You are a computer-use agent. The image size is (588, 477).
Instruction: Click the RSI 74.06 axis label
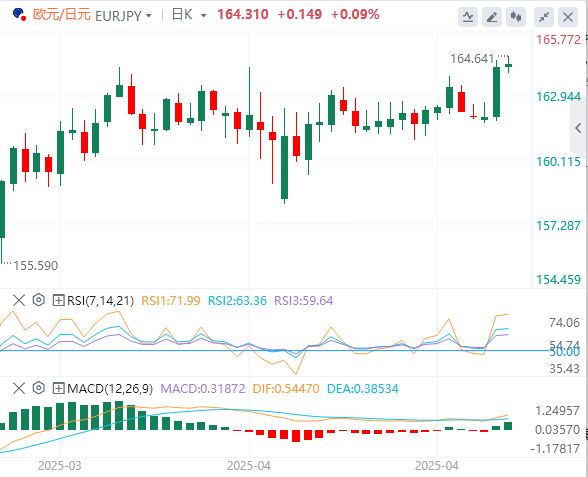[564, 322]
